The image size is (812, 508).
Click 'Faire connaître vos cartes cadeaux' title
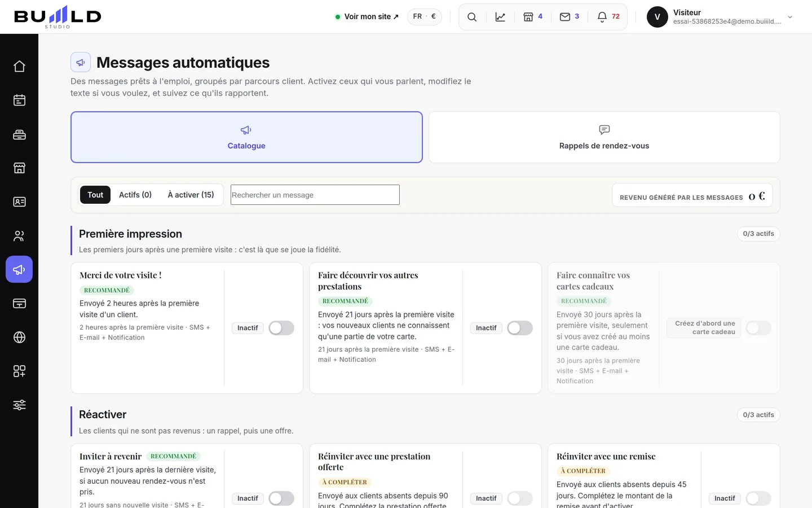[593, 281]
